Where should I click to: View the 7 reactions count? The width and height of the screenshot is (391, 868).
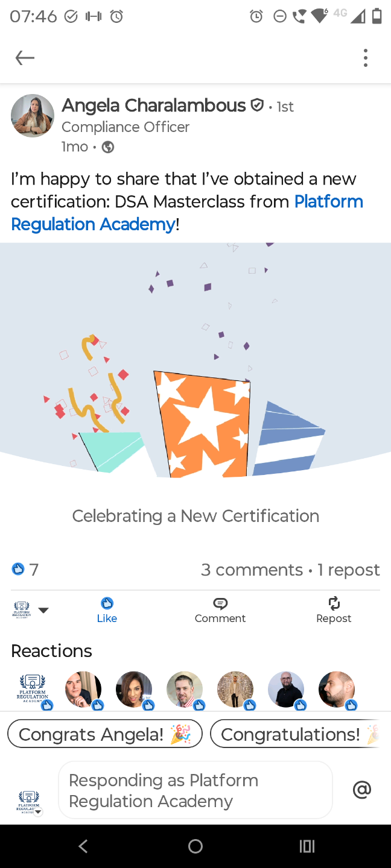click(x=25, y=569)
